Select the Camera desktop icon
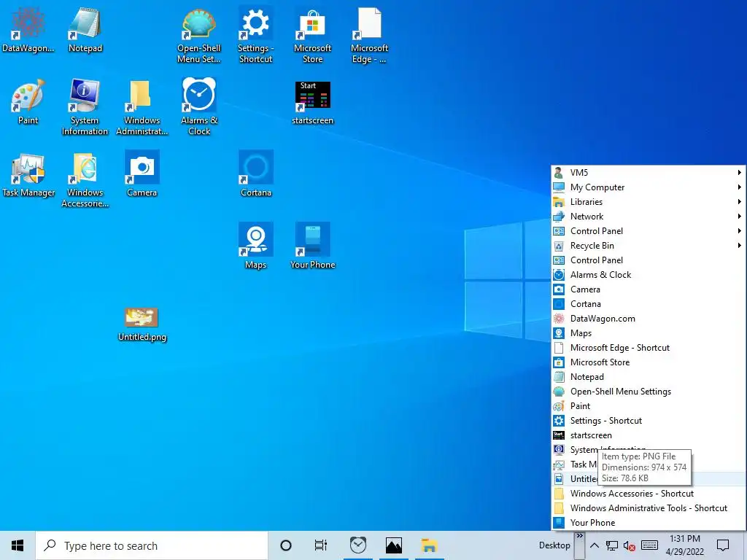This screenshot has width=747, height=560. (x=142, y=174)
